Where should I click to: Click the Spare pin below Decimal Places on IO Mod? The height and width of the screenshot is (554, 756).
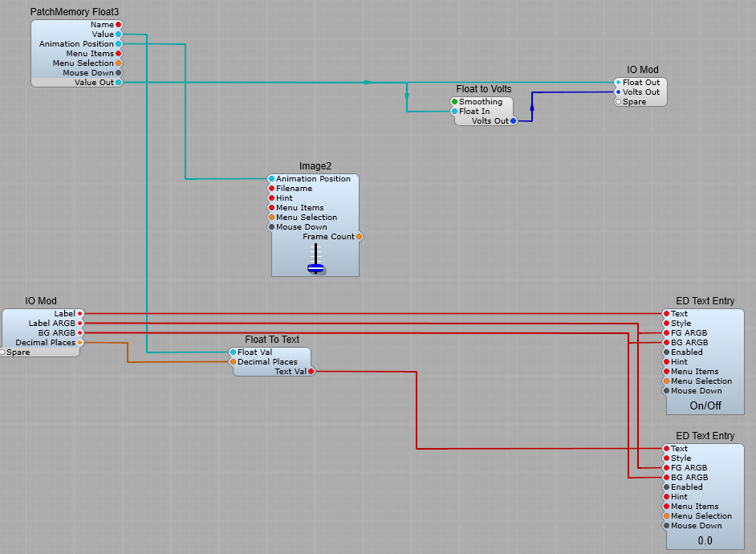click(2, 352)
